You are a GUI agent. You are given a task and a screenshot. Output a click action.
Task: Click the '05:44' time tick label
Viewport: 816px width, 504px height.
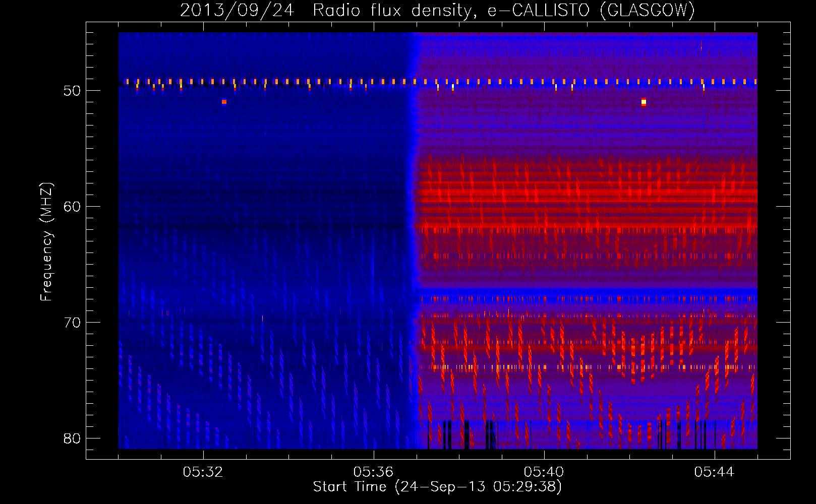(x=714, y=472)
